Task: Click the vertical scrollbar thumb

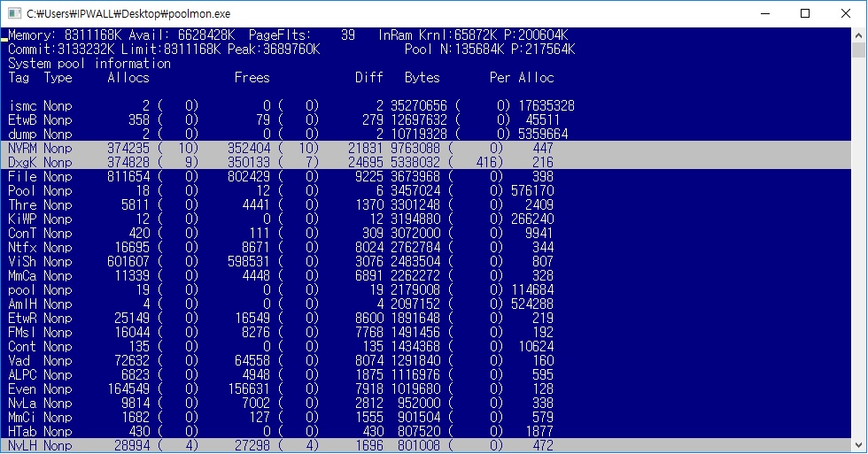Action: tap(858, 50)
